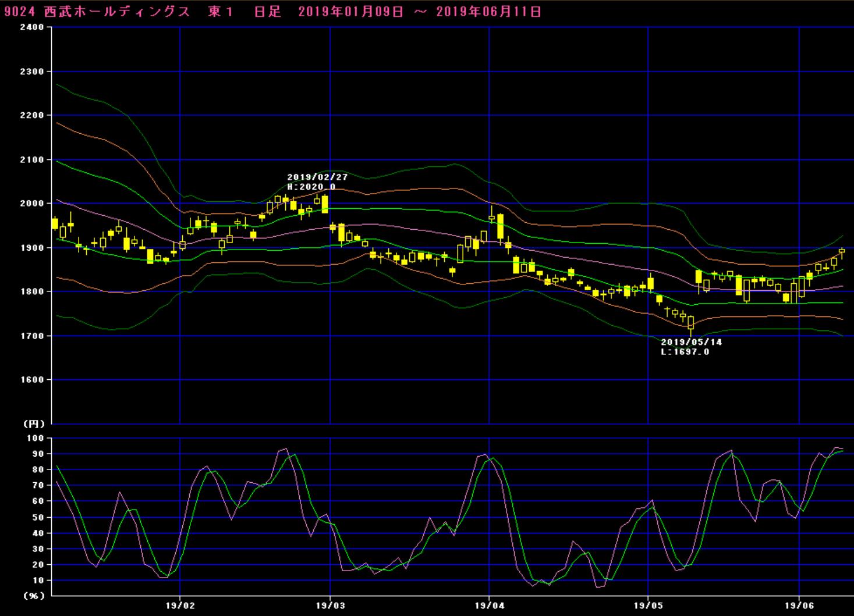Click the 19/04 month label
Screen dimensions: 854x616
[x=489, y=606]
